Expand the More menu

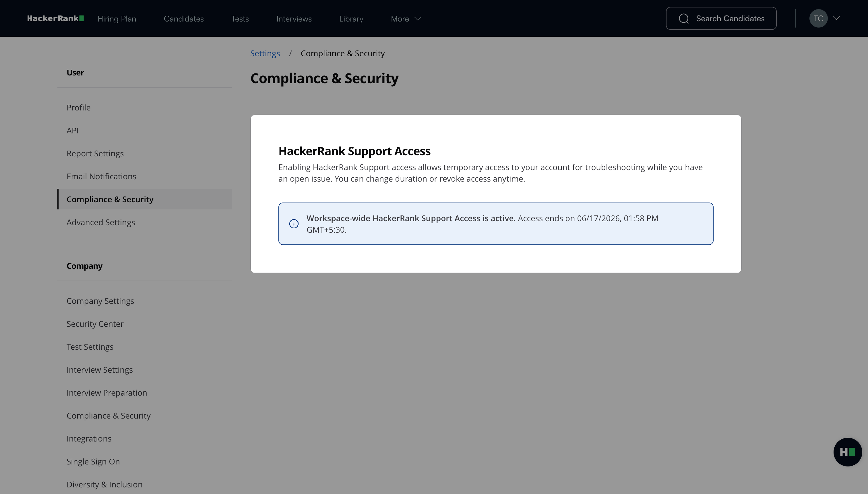[x=406, y=19]
